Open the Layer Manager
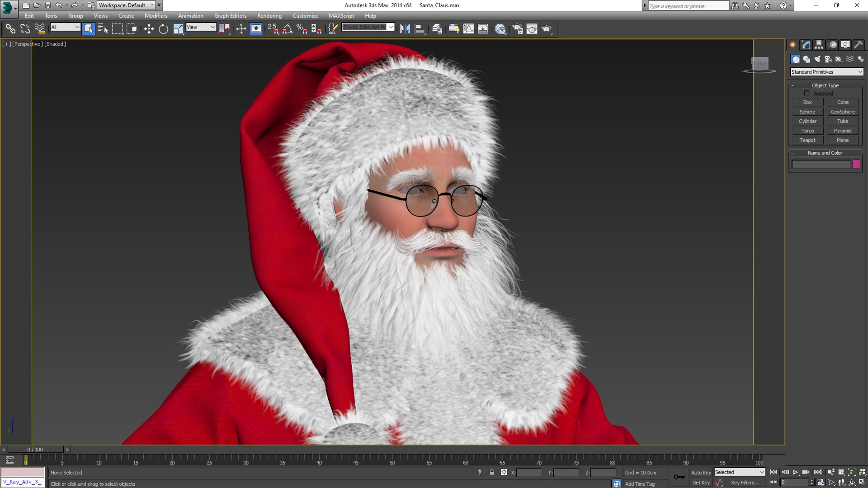Image resolution: width=868 pixels, height=488 pixels. point(437,29)
